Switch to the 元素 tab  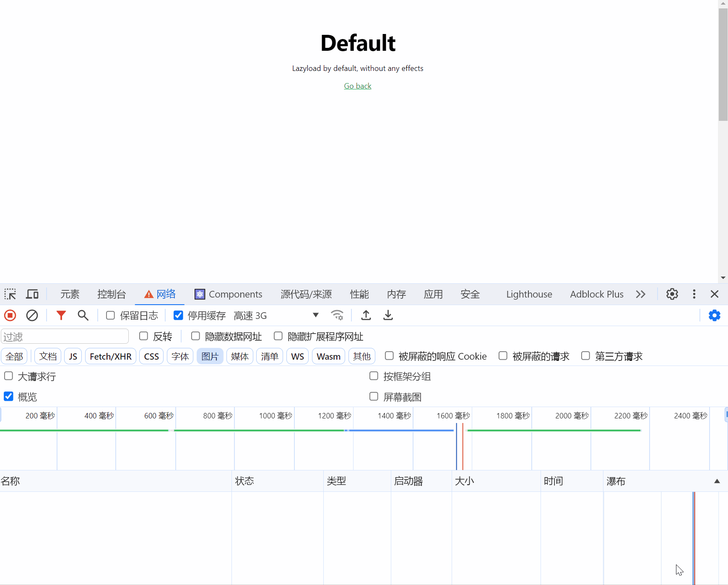pos(70,294)
